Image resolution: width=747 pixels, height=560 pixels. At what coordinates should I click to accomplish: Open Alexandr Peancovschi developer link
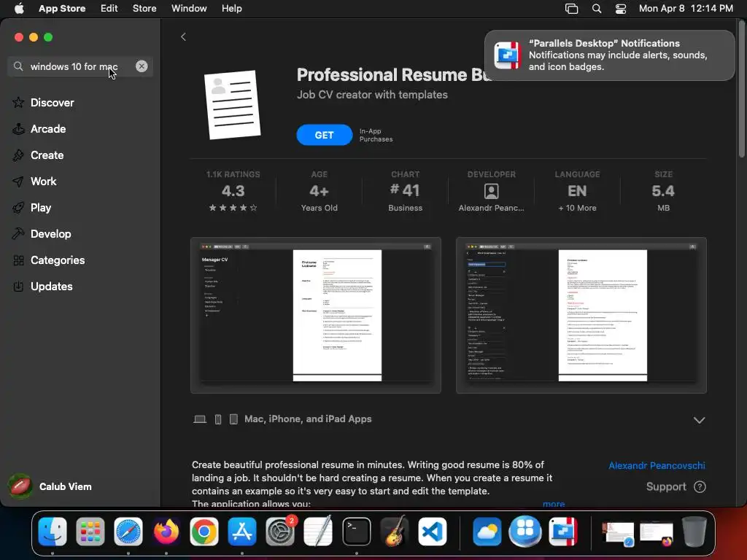click(x=657, y=465)
